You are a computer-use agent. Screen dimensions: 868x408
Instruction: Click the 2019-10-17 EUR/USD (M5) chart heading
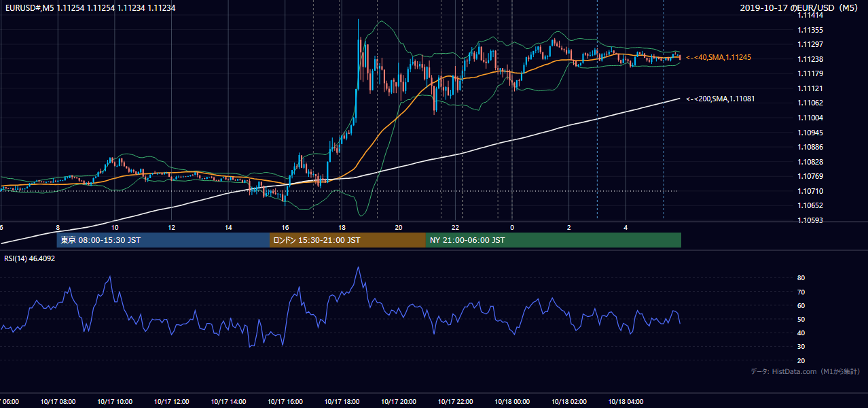tap(800, 7)
